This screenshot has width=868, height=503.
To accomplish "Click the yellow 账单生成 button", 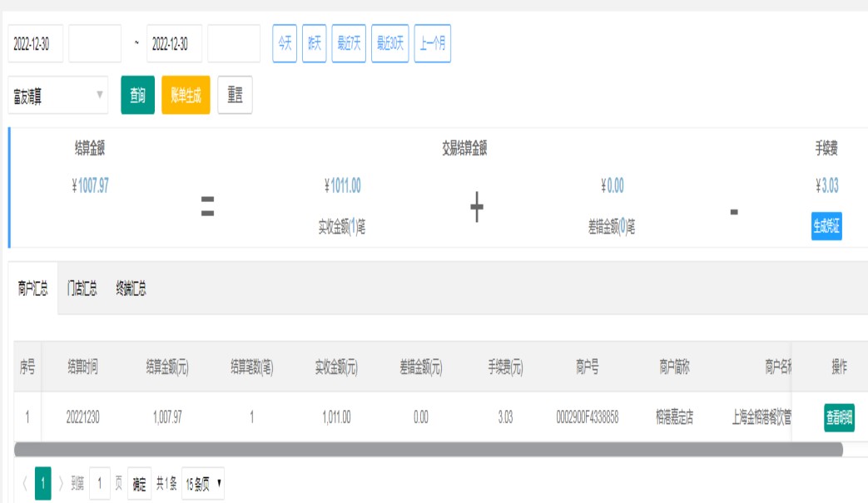I will [x=186, y=96].
